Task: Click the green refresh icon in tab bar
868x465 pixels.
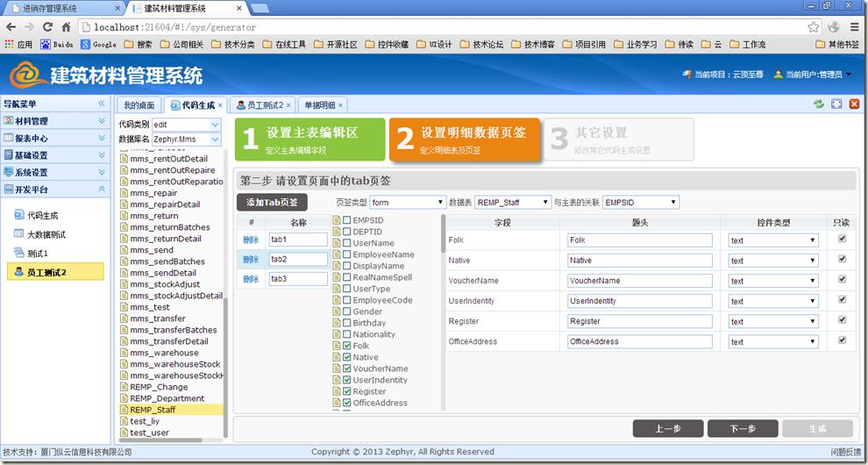Action: 818,104
